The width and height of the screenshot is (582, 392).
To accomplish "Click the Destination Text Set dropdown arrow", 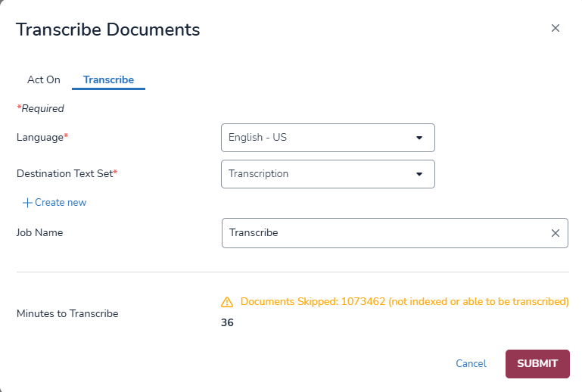I will click(419, 174).
